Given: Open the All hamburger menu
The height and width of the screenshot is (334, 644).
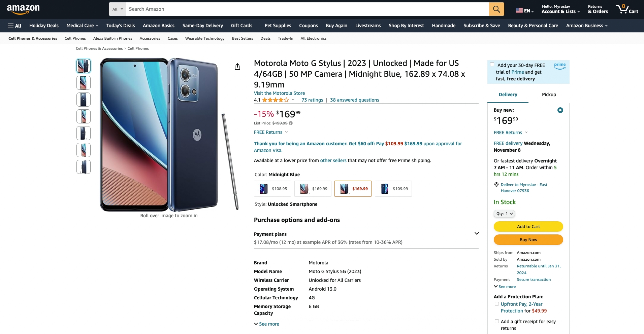Looking at the screenshot, I should pos(14,26).
